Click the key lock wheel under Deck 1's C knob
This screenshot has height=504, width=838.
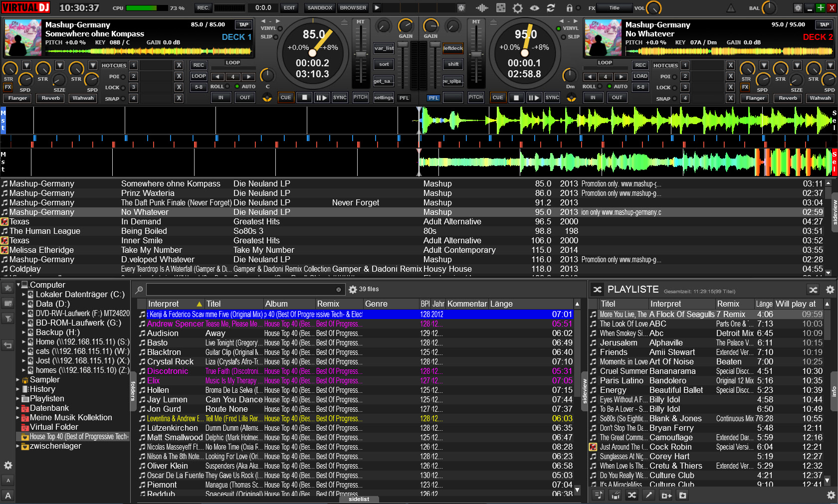point(267,98)
